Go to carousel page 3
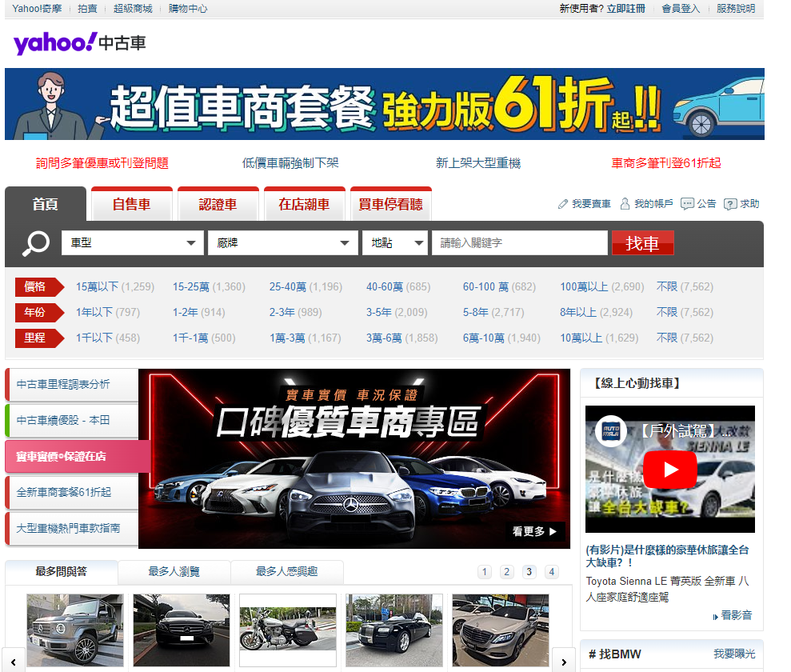 coord(529,572)
